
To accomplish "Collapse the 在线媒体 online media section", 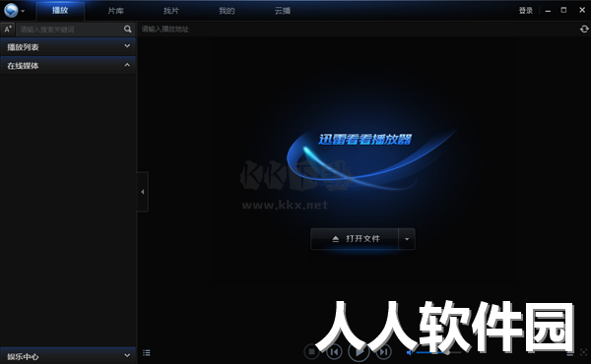I will [x=68, y=66].
